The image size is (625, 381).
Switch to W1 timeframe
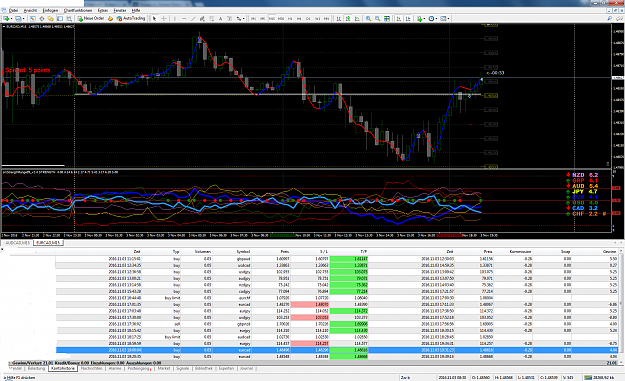(318, 18)
